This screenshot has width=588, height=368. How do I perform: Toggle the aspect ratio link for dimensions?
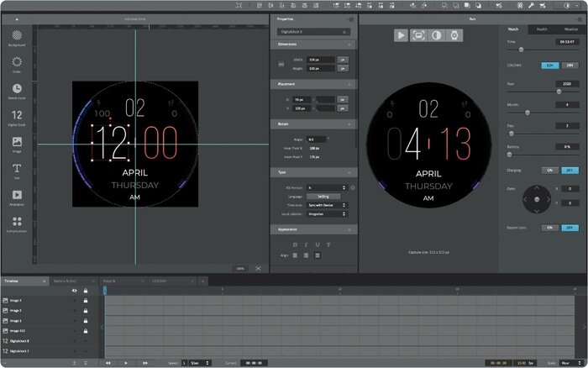[281, 64]
